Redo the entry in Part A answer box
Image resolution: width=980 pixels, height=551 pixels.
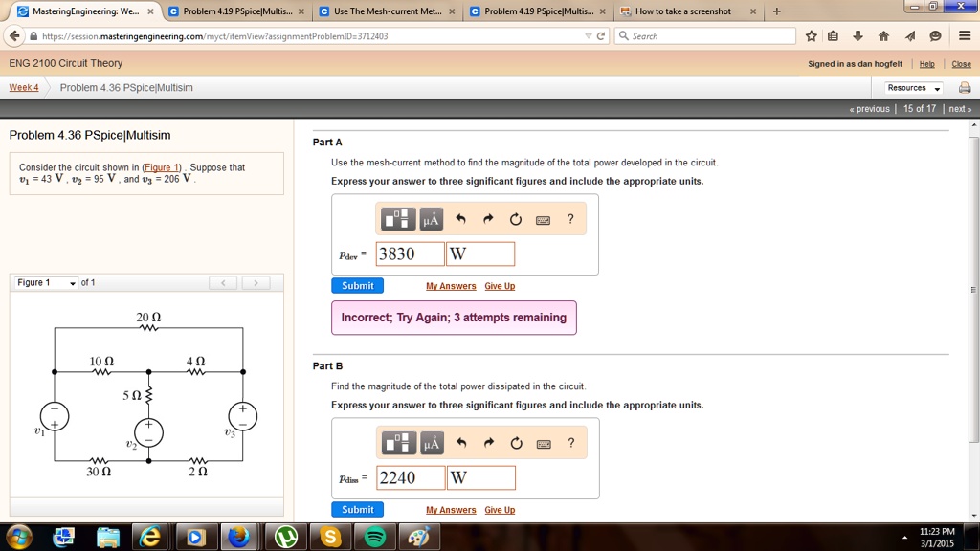488,218
